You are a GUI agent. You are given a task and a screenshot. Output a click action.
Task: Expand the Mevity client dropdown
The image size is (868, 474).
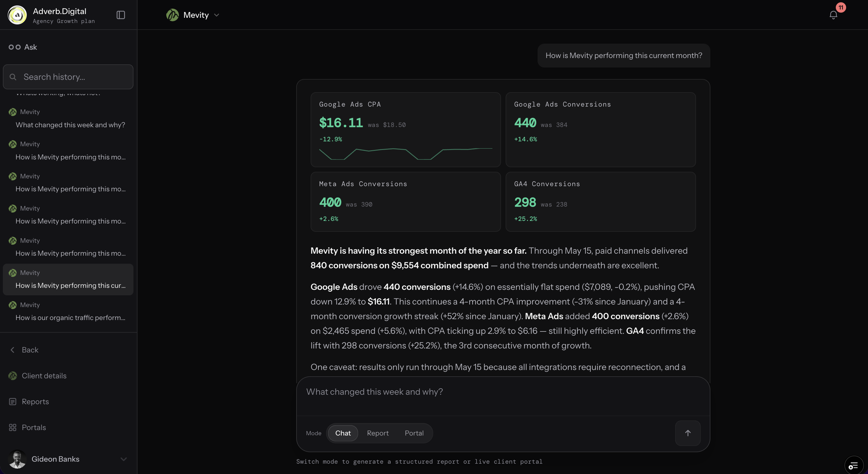pos(217,15)
